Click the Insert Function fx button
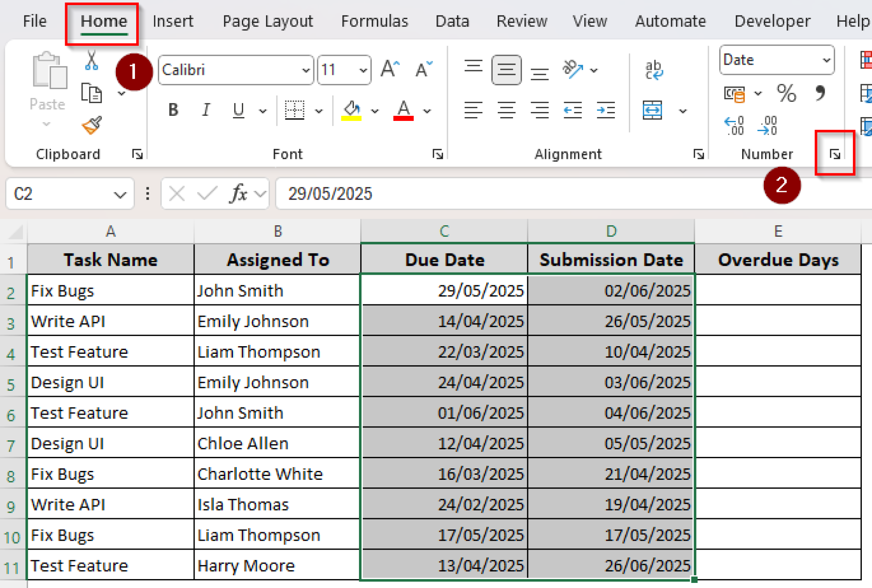The image size is (872, 588). 239,194
